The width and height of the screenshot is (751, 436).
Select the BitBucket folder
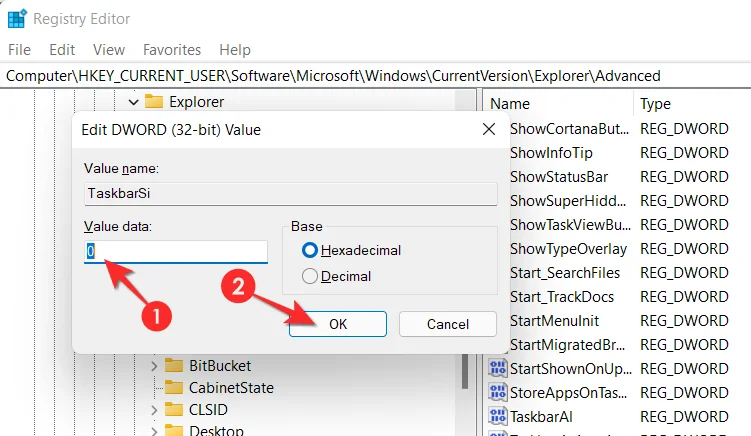pyautogui.click(x=220, y=366)
